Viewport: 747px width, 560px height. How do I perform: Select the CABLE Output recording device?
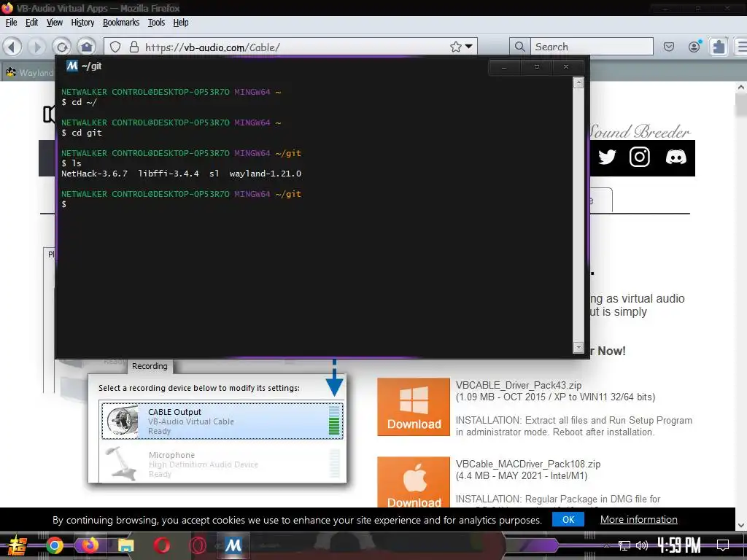(x=222, y=421)
